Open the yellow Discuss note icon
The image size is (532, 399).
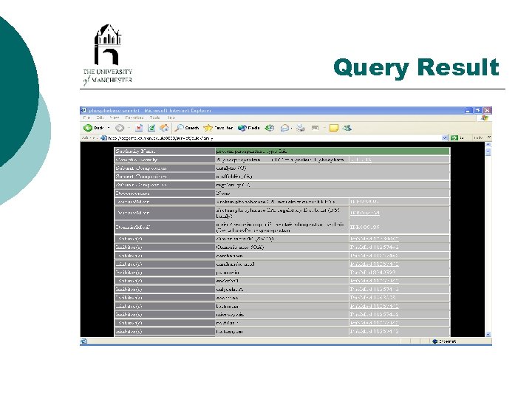[334, 128]
